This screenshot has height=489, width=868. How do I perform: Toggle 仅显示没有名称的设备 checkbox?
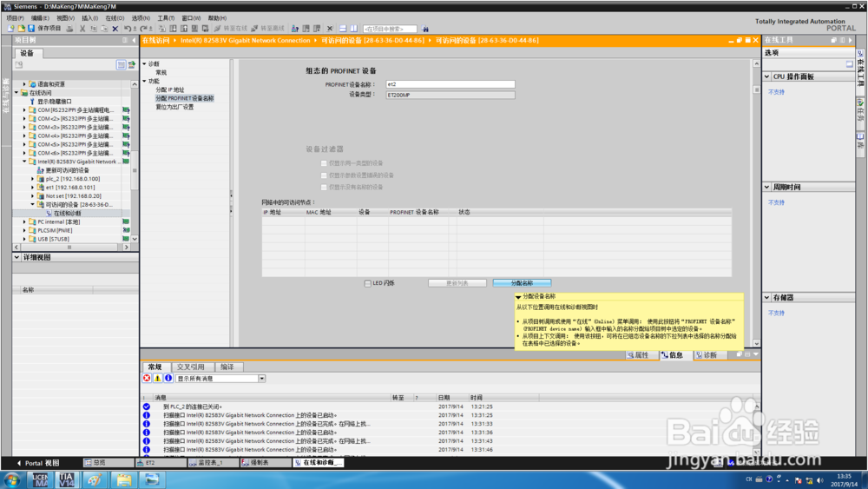click(x=324, y=188)
